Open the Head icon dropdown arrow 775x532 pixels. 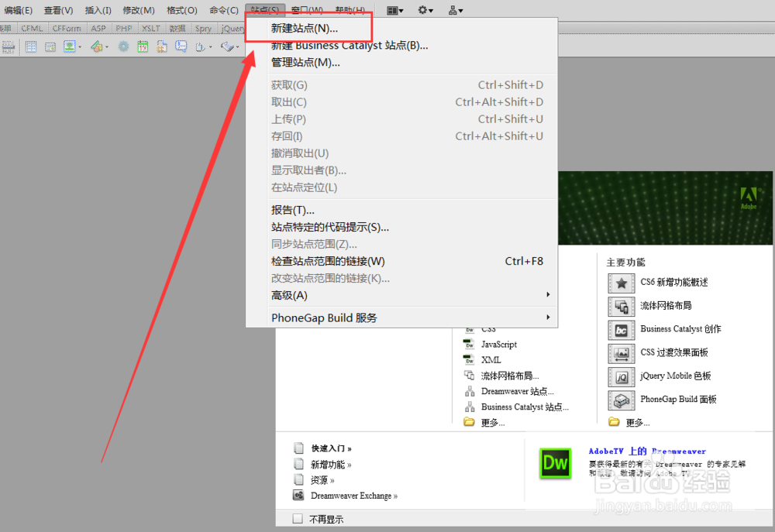(211, 47)
